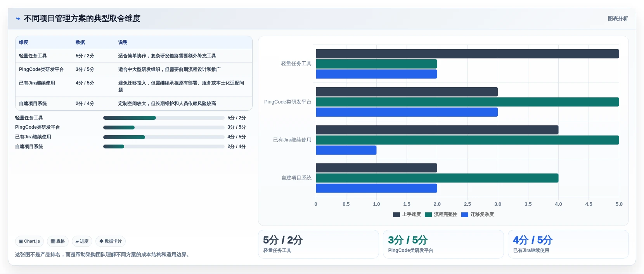Click the blue 迁移复杂度 bar for 轻量任务工具

point(376,74)
